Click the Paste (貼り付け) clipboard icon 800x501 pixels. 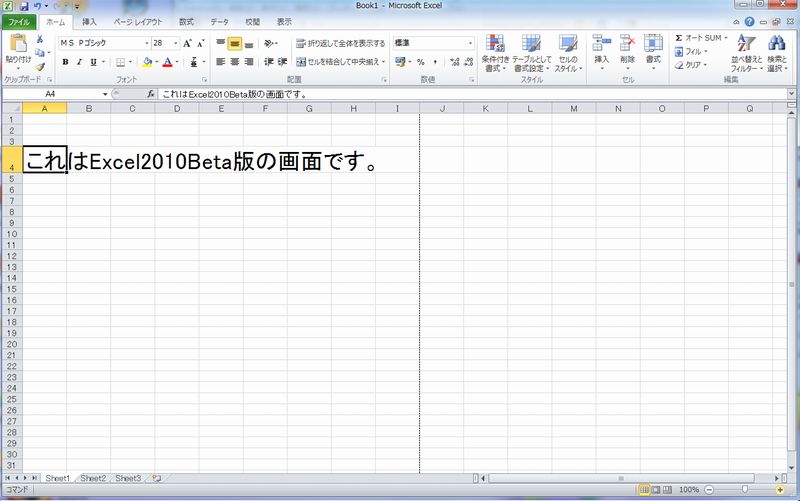coord(18,44)
